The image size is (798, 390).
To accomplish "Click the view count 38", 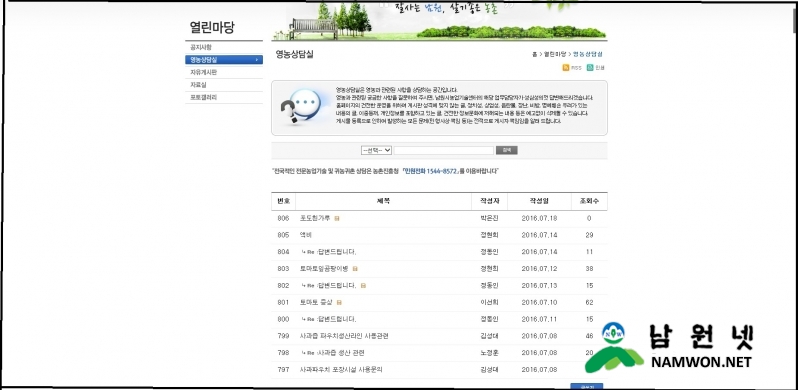I will 589,269.
